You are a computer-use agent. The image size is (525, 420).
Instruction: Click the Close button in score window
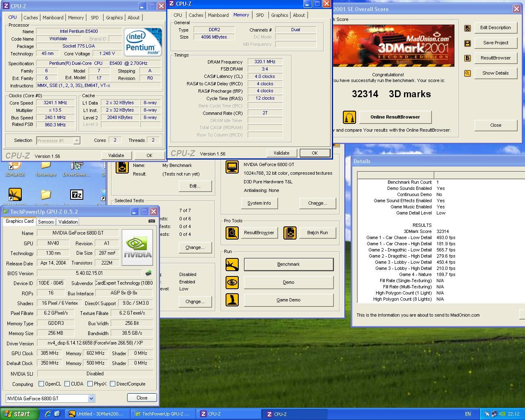coord(495,125)
